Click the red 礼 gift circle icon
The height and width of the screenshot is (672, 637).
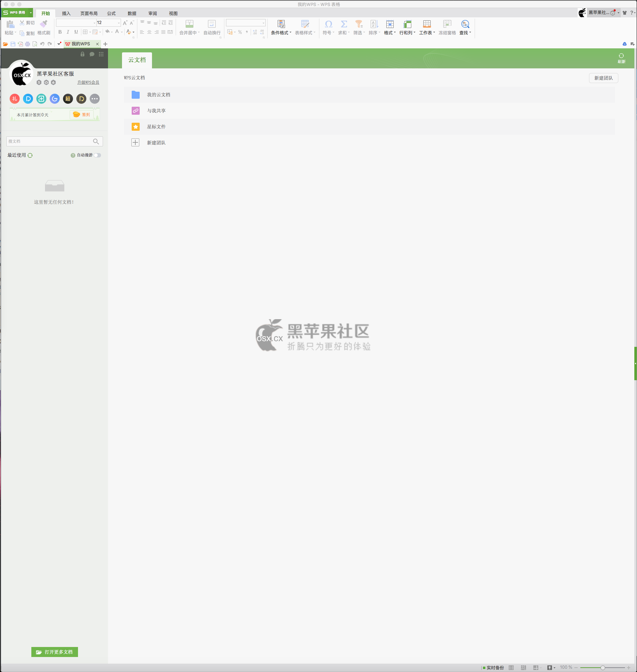(15, 98)
